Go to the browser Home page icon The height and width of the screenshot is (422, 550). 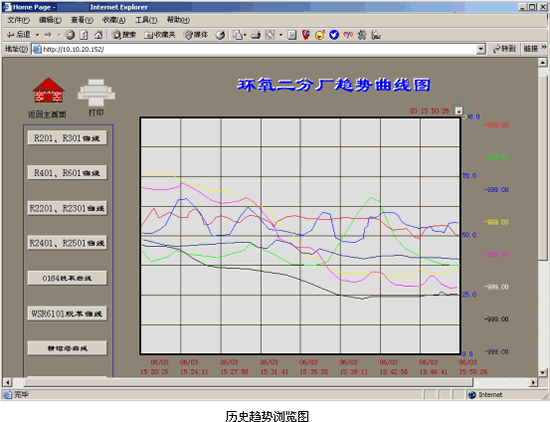pyautogui.click(x=99, y=35)
